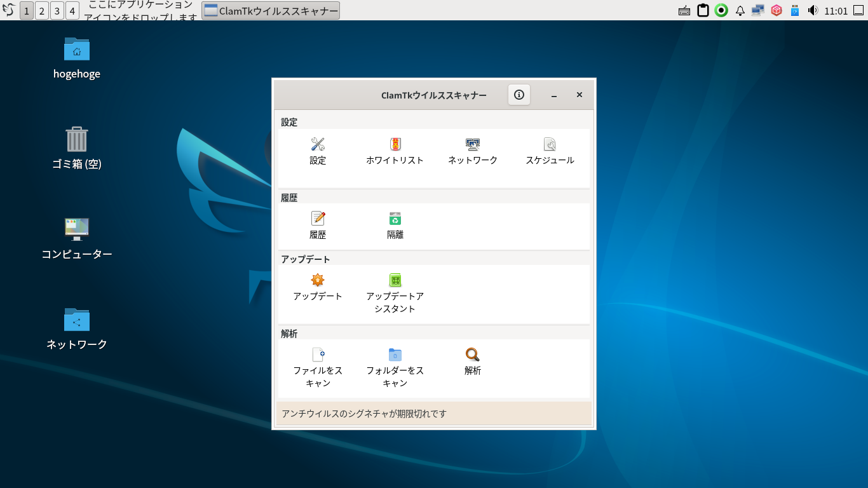Image resolution: width=868 pixels, height=488 pixels.
Task: Open the 履歴 notepad-and-pencil icon
Action: [x=318, y=219]
